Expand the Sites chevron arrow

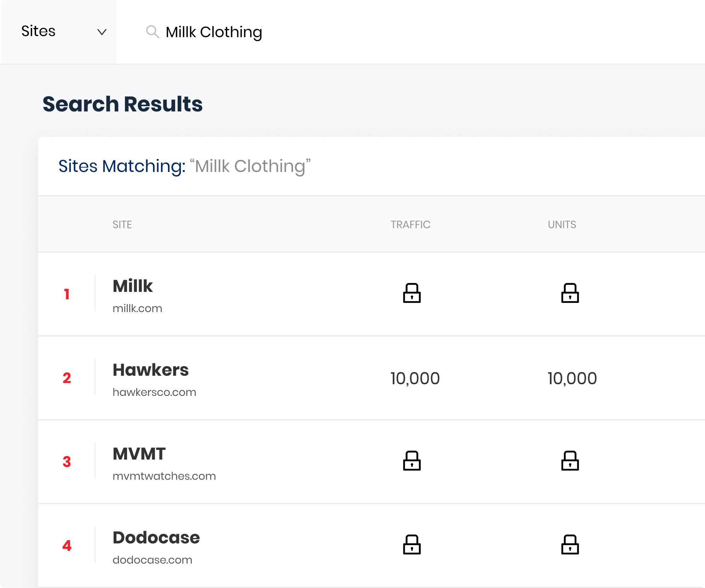102,32
